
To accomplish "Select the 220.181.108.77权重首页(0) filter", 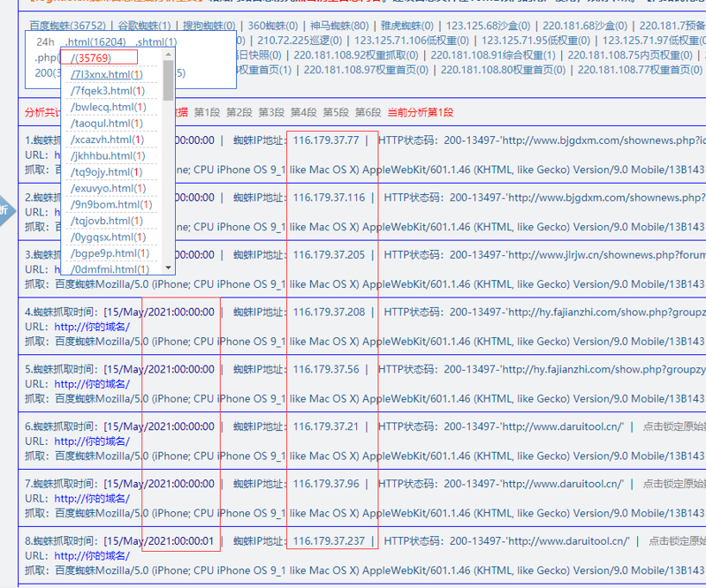I will (640, 70).
